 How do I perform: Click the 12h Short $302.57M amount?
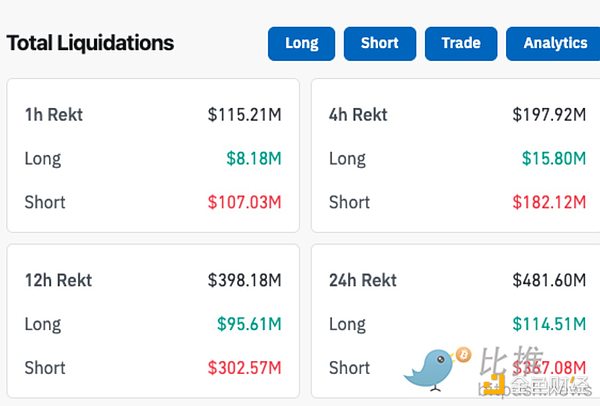[x=244, y=367]
